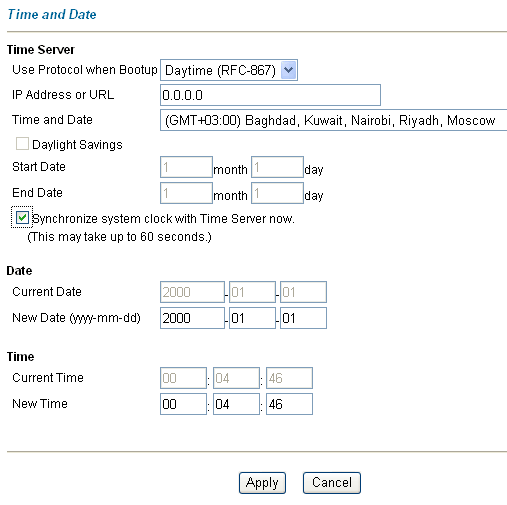Click the New Time minutes field

(236, 404)
